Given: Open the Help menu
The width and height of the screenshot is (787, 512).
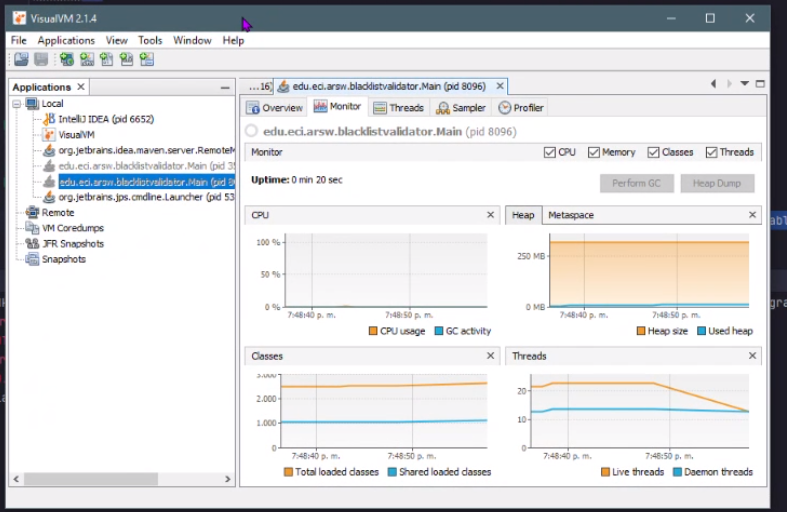Looking at the screenshot, I should click(x=233, y=40).
